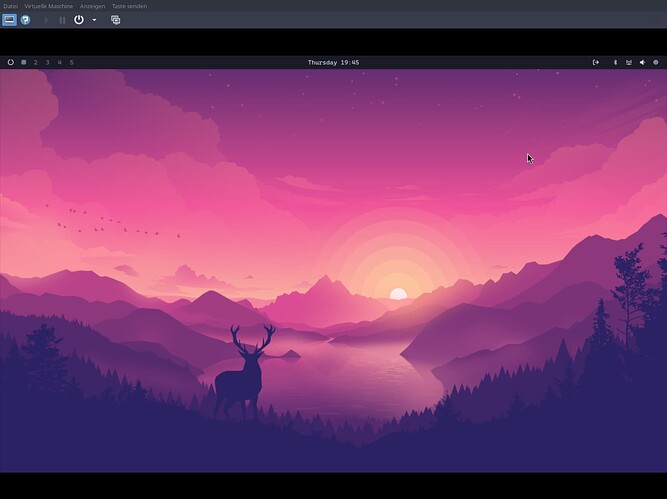This screenshot has height=499, width=667.
Task: Open the Anzeigen menu
Action: click(93, 6)
